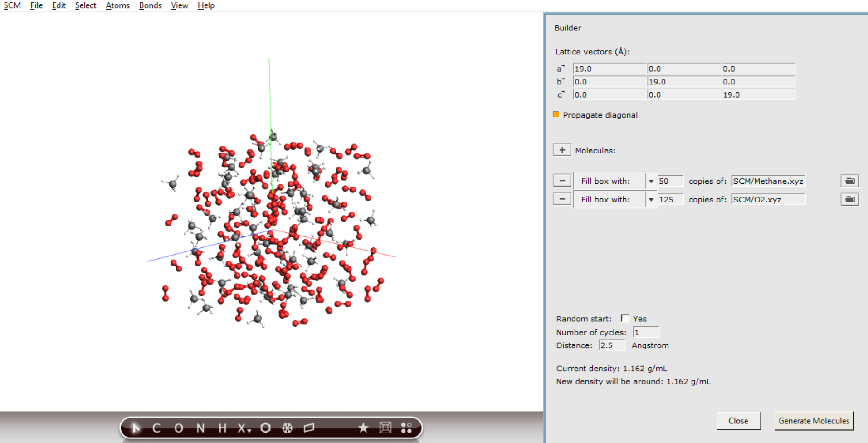Click the lattice vector c x-component field
Viewport: 868px width, 443px height.
tap(610, 94)
